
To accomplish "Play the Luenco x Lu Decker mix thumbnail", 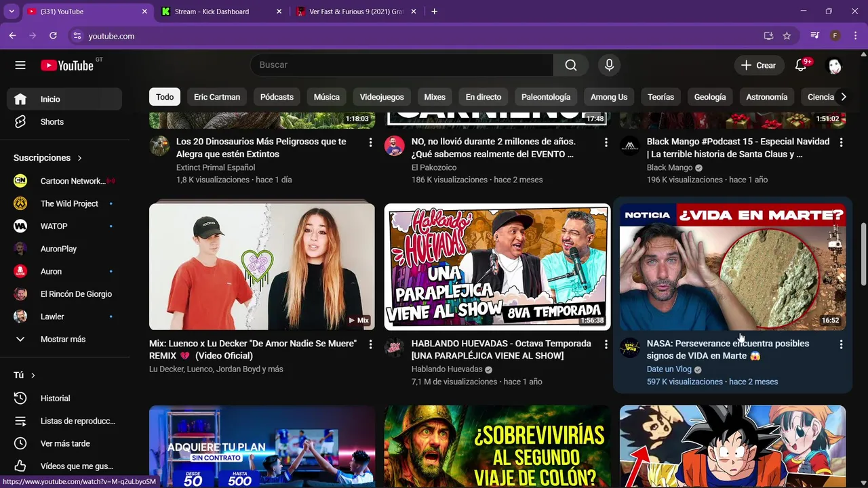I will click(x=262, y=267).
